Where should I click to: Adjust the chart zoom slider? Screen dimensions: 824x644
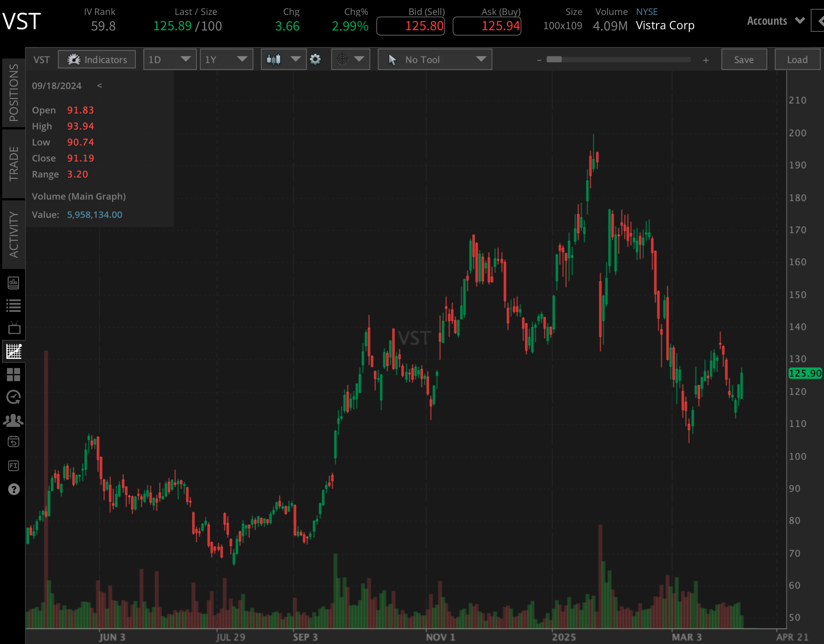point(555,59)
